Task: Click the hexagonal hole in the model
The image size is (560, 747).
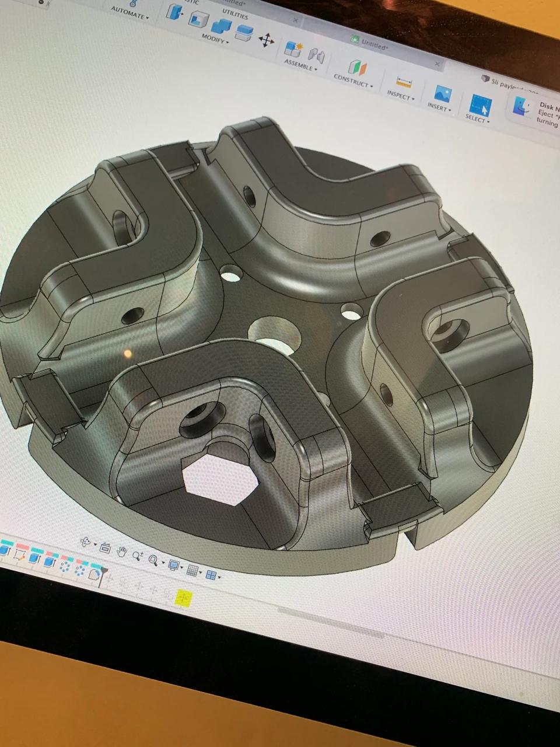Action: click(x=220, y=480)
